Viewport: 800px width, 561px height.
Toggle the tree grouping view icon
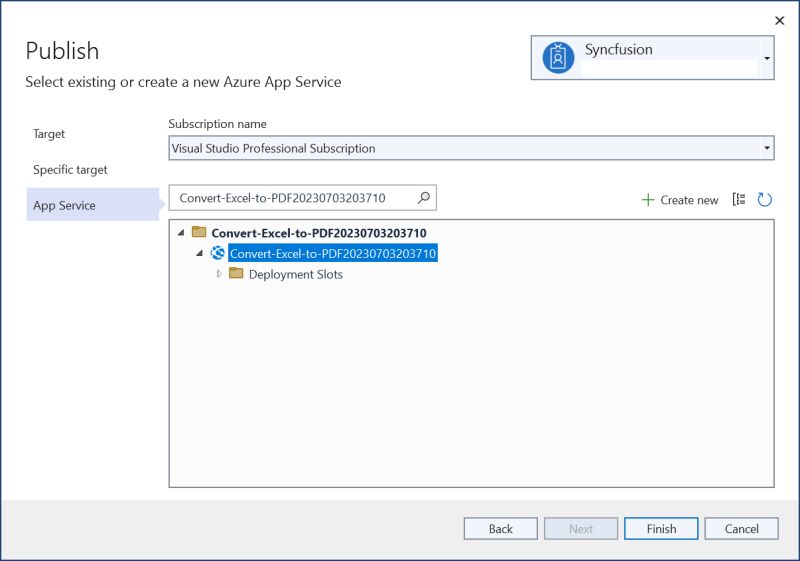tap(739, 199)
